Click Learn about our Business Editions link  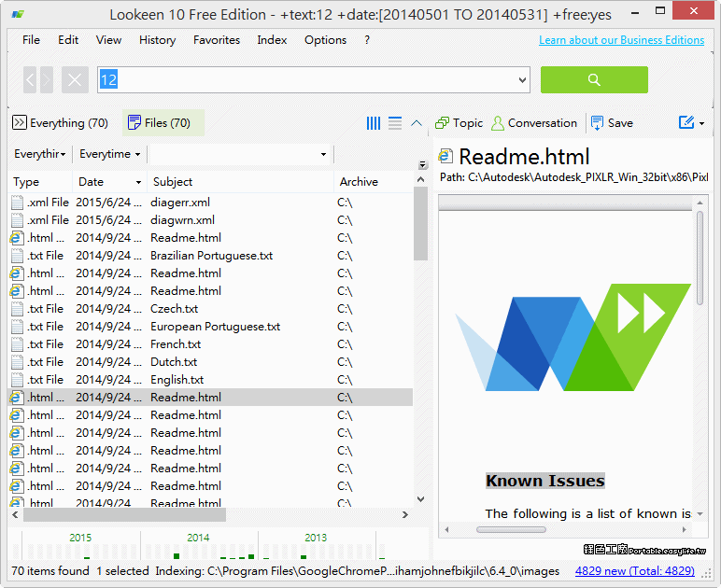(621, 40)
